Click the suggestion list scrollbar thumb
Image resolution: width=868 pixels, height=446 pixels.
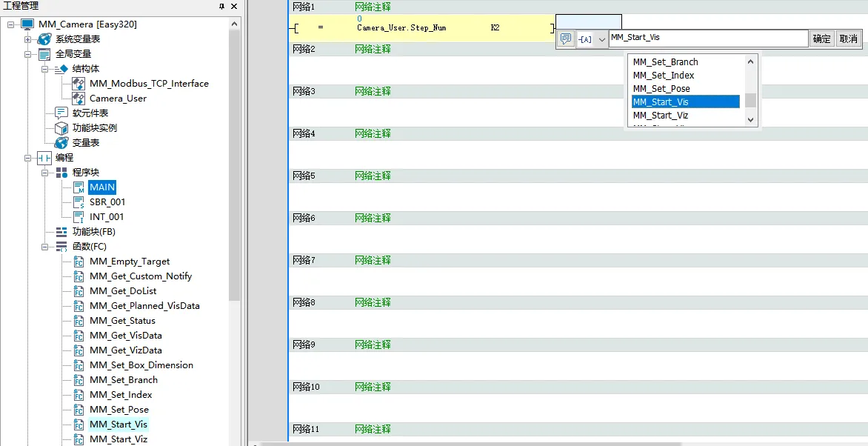[x=751, y=100]
